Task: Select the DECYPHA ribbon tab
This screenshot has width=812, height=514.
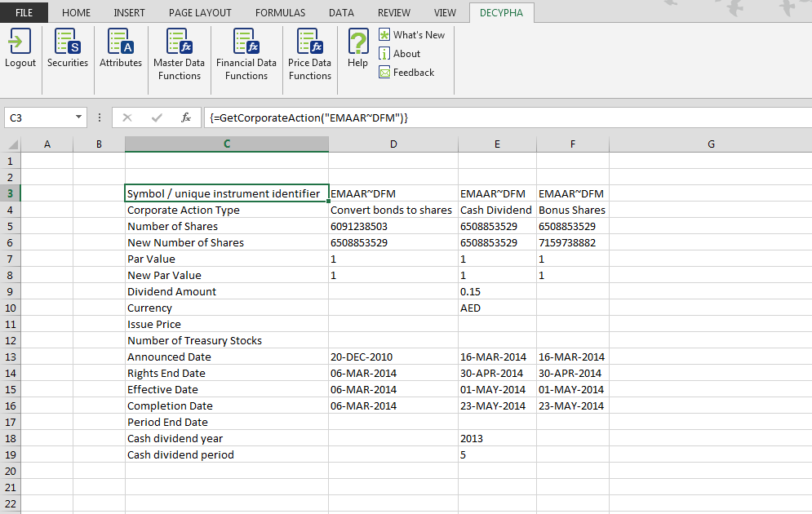Action: pyautogui.click(x=501, y=12)
